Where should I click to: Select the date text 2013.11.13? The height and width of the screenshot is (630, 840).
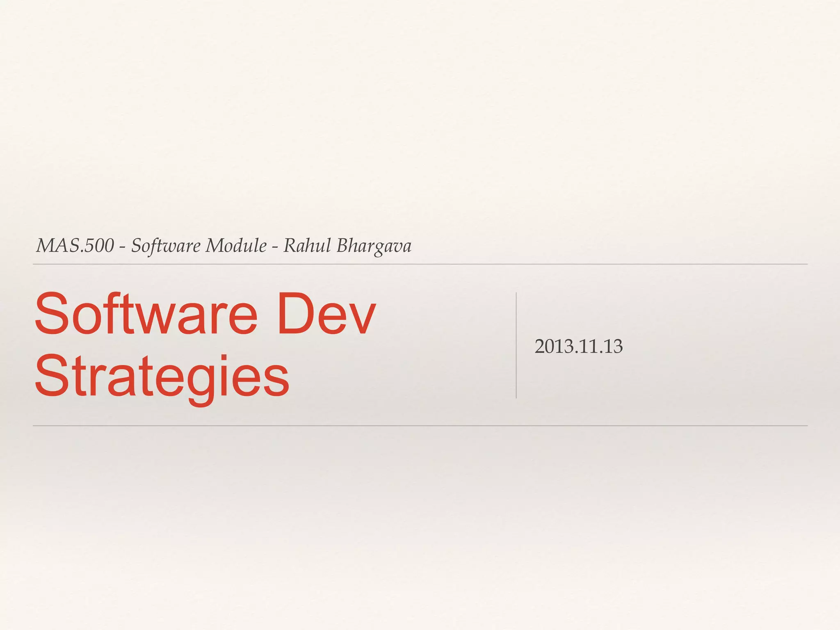click(x=578, y=347)
